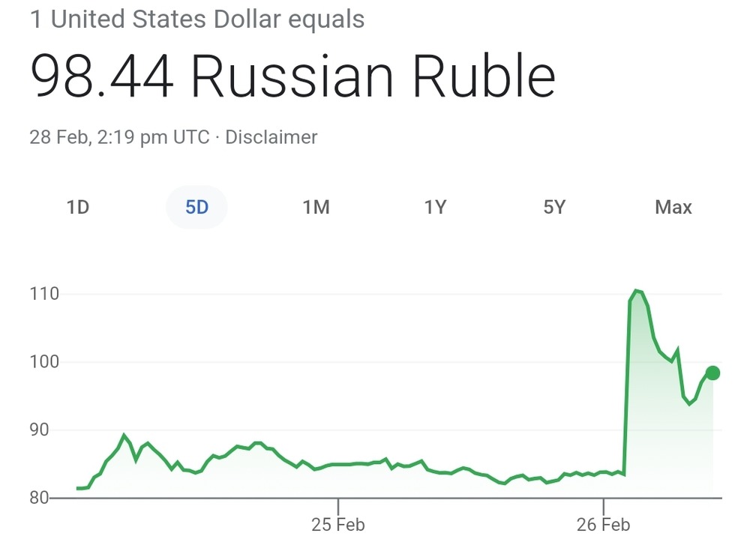Open the Disclaimer link
The height and width of the screenshot is (560, 750).
pos(271,137)
